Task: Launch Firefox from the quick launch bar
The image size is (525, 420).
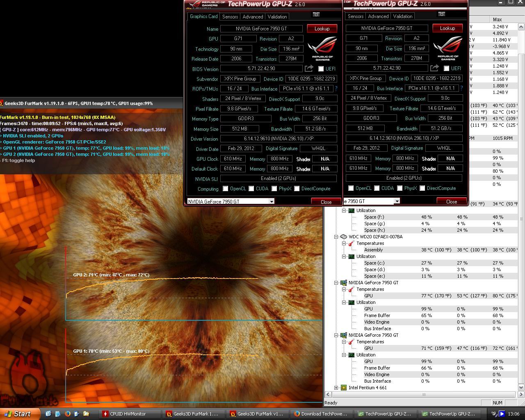Action: 67,414
